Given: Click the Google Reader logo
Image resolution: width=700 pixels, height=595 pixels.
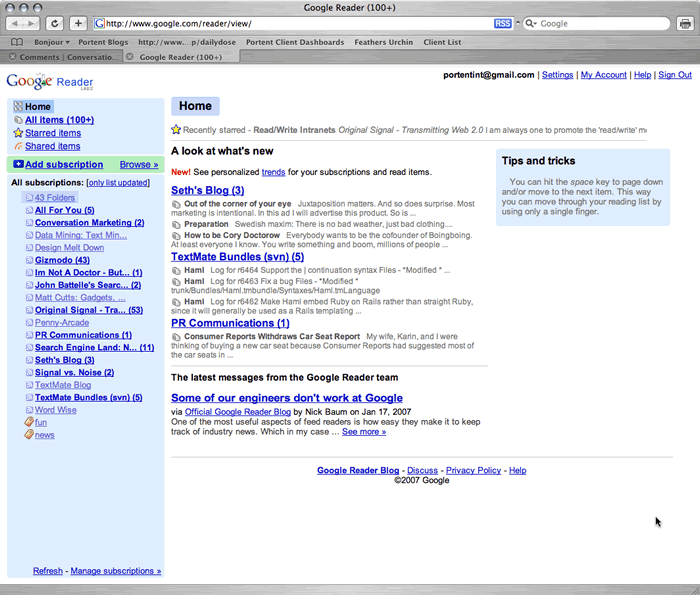Looking at the screenshot, I should pos(50,81).
